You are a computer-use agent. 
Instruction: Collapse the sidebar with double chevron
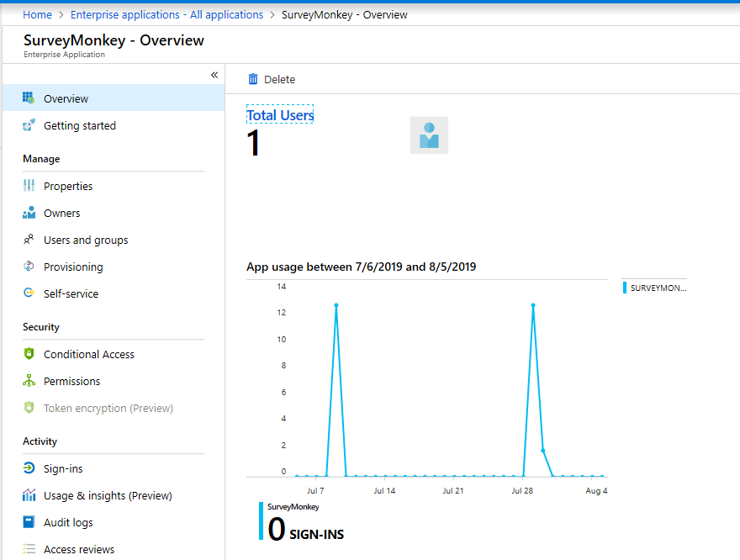[214, 75]
